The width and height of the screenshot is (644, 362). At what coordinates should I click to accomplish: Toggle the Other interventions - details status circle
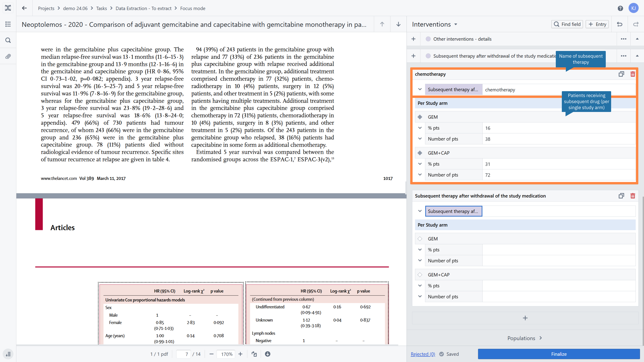[x=428, y=39]
